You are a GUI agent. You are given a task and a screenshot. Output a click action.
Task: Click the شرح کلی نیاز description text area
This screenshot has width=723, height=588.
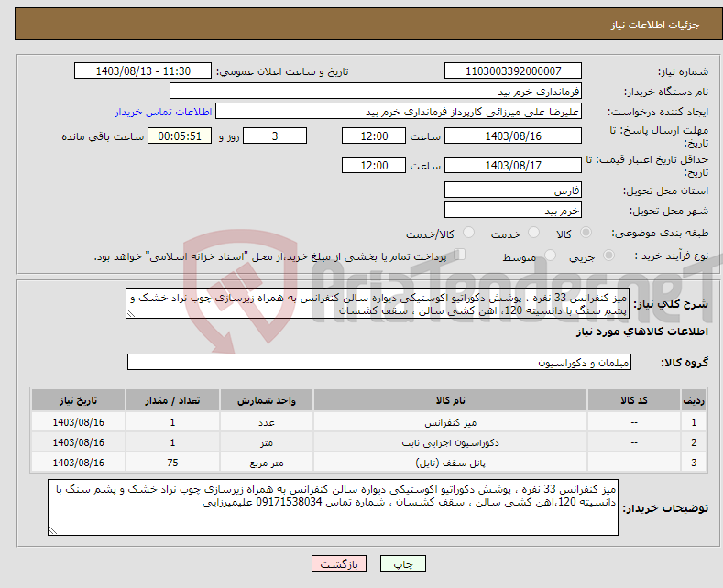[x=378, y=303]
